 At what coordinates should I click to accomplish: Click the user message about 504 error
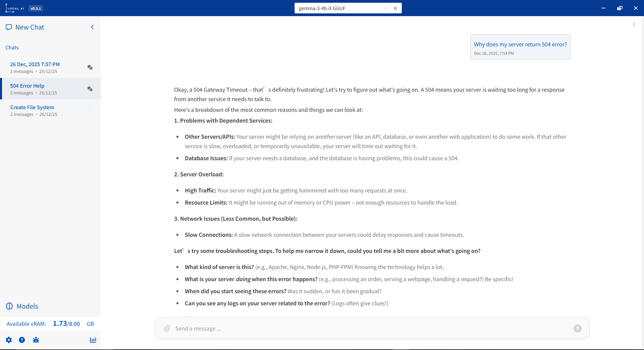tap(520, 44)
